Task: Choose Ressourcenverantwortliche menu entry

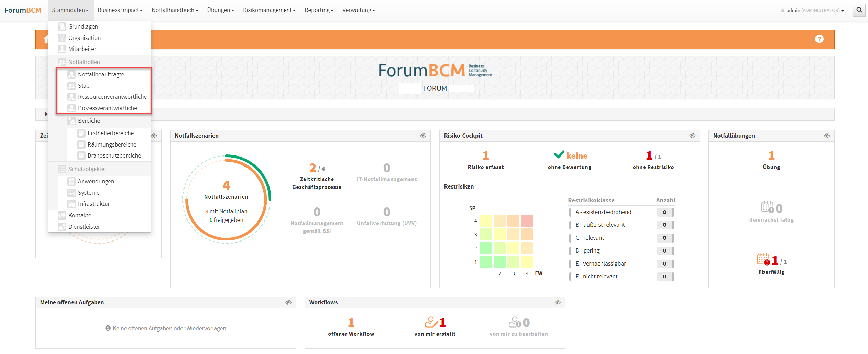Action: point(112,97)
